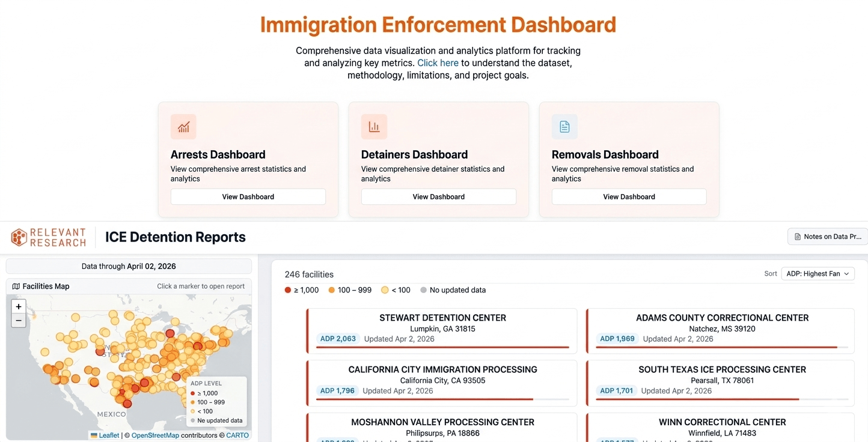The width and height of the screenshot is (868, 442).
Task: Open "MOSHANNON VALLEY PROCESSING CENTER" facility title
Action: click(x=443, y=422)
